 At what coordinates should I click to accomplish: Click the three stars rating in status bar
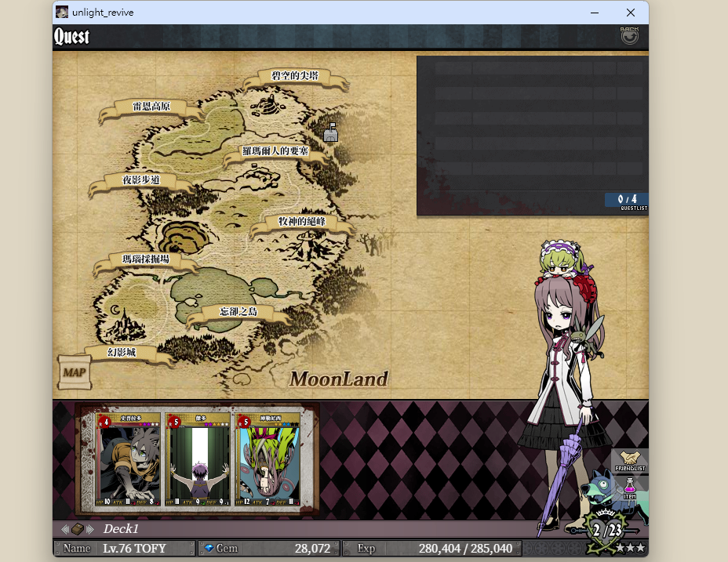tap(630, 548)
